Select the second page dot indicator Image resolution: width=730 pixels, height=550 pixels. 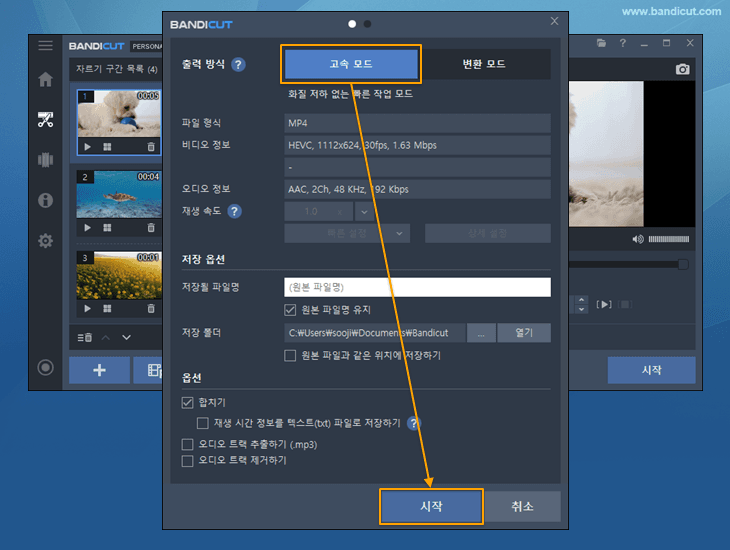[367, 24]
